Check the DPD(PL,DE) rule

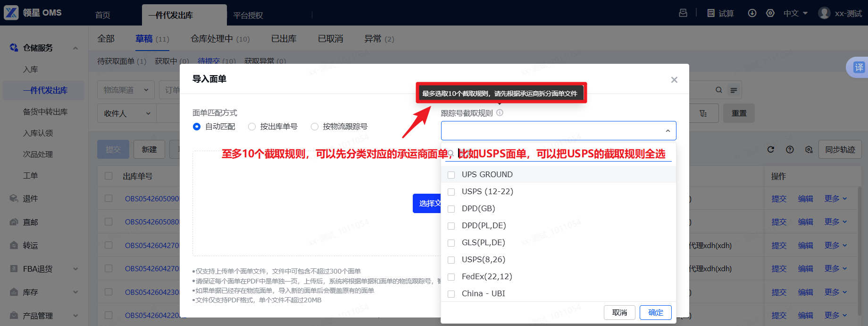tap(451, 226)
